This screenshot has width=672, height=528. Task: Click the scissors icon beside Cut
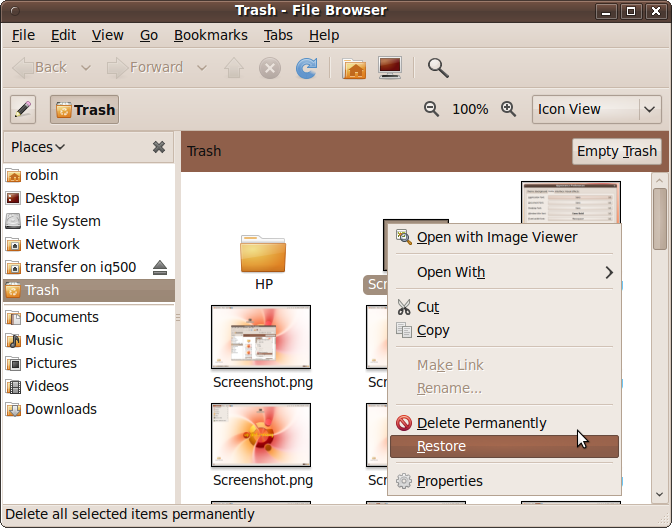click(x=404, y=307)
